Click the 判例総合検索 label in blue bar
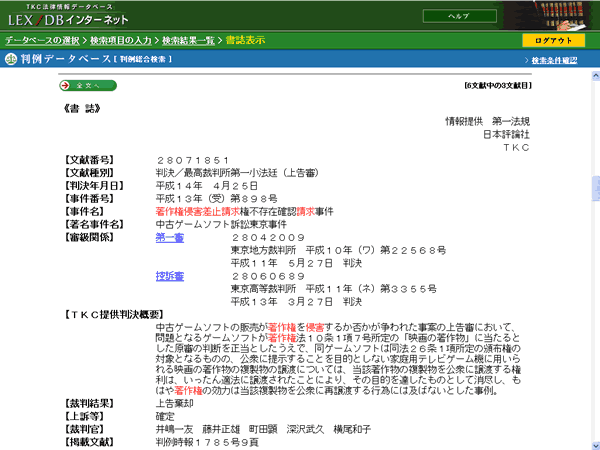Screen dimensions: 600x450 pyautogui.click(x=143, y=59)
